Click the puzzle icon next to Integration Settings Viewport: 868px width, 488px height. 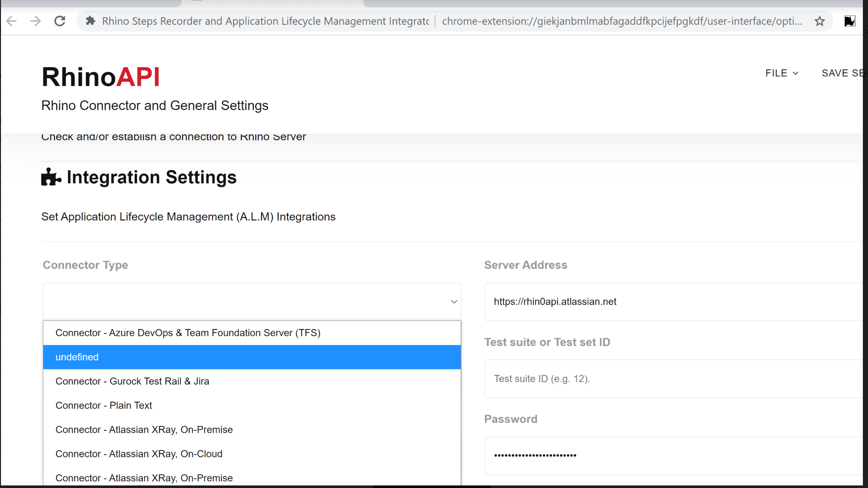[x=50, y=177]
